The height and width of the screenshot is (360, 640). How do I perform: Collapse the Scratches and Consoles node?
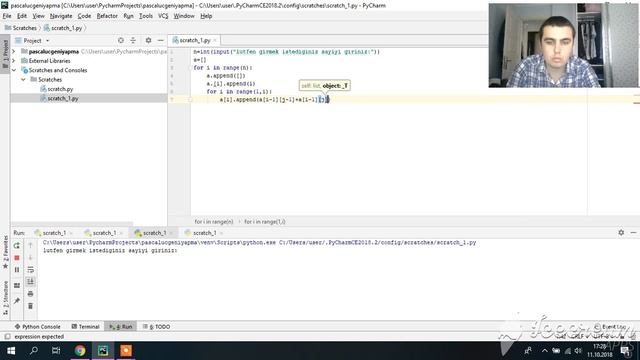(x=14, y=70)
